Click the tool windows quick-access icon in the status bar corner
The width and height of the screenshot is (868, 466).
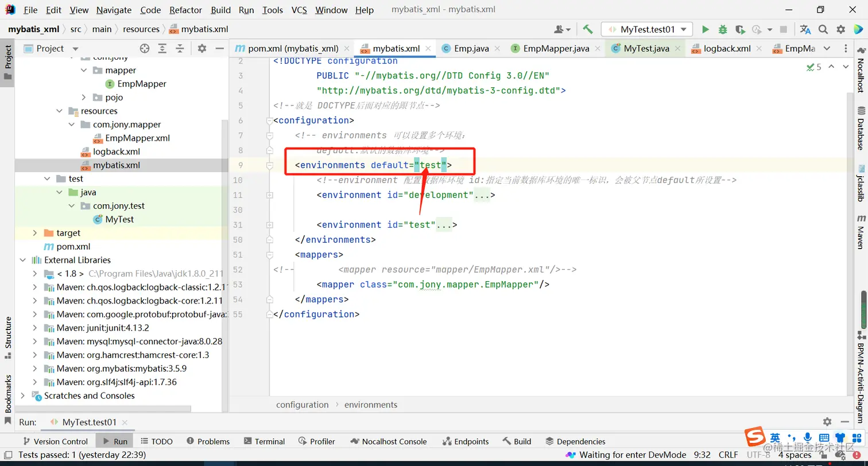tap(7, 455)
